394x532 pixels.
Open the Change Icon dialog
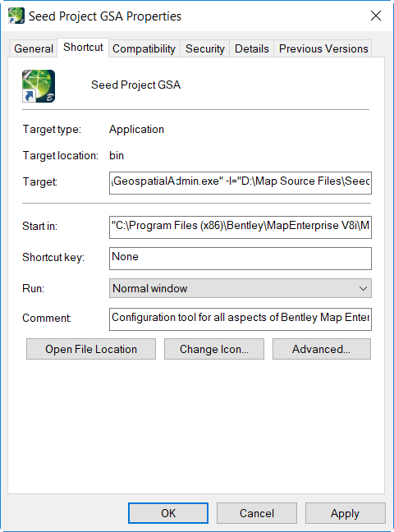click(x=214, y=349)
